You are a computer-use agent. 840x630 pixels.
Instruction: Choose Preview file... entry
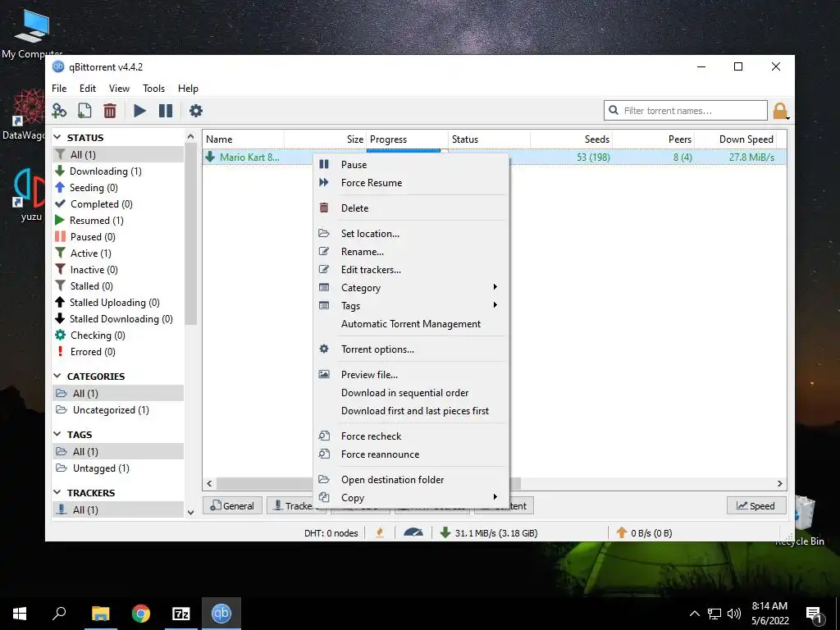click(410, 374)
